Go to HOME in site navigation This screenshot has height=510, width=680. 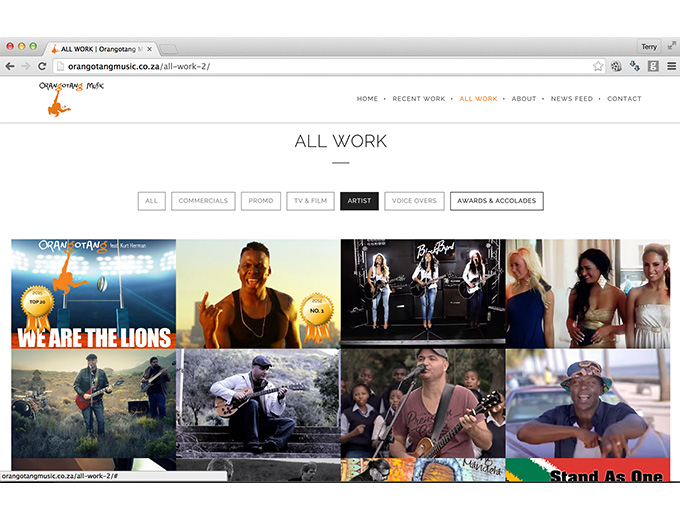[x=367, y=99]
